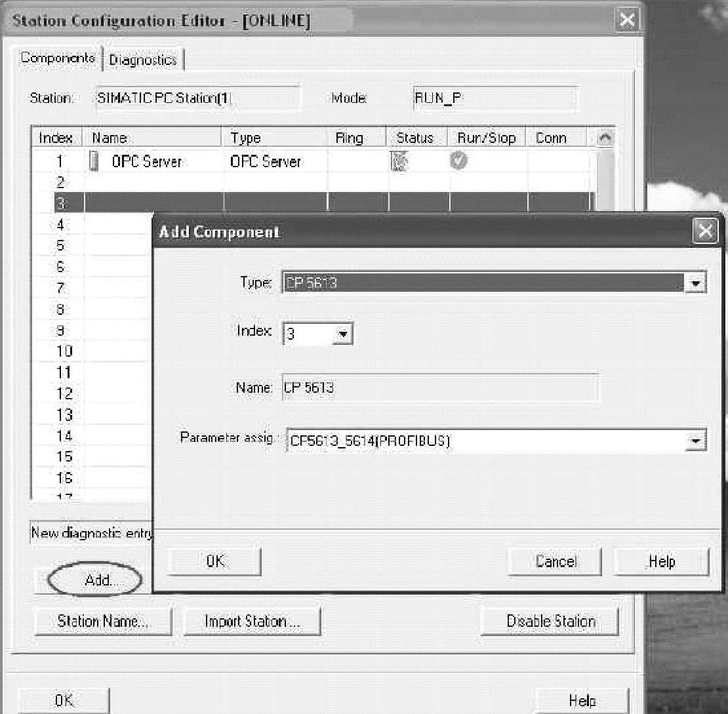728x714 pixels.
Task: Close the Add Component dialog
Action: coord(705,231)
